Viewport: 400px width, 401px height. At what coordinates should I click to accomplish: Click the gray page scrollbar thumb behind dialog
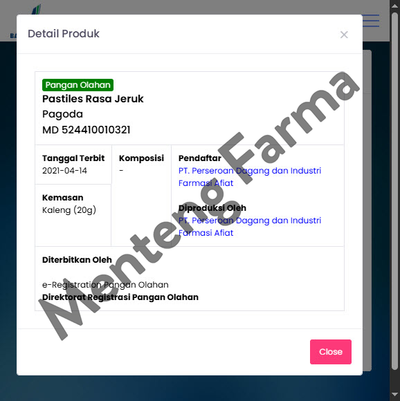tap(367, 210)
